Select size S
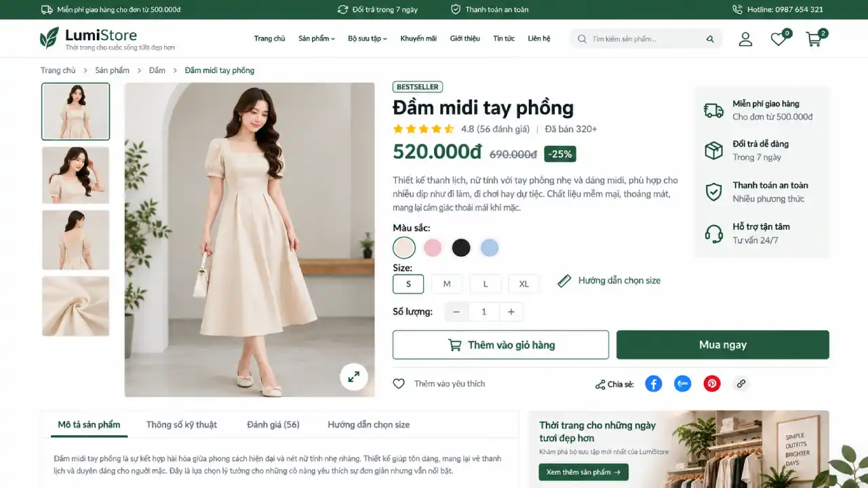The image size is (868, 488). [408, 284]
